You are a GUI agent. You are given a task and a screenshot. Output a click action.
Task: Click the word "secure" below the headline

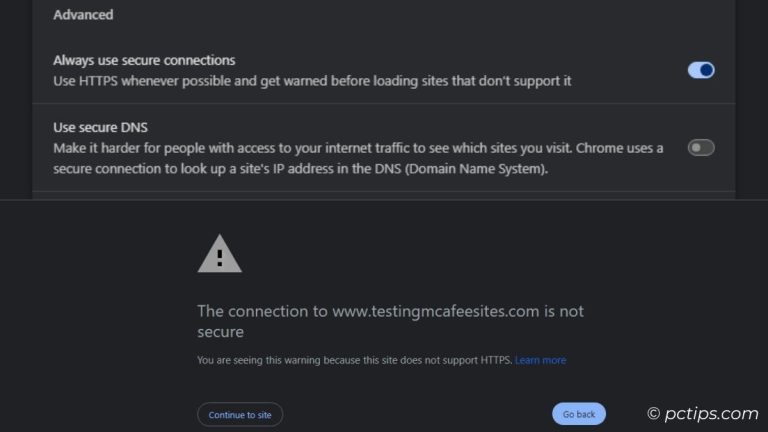click(221, 331)
